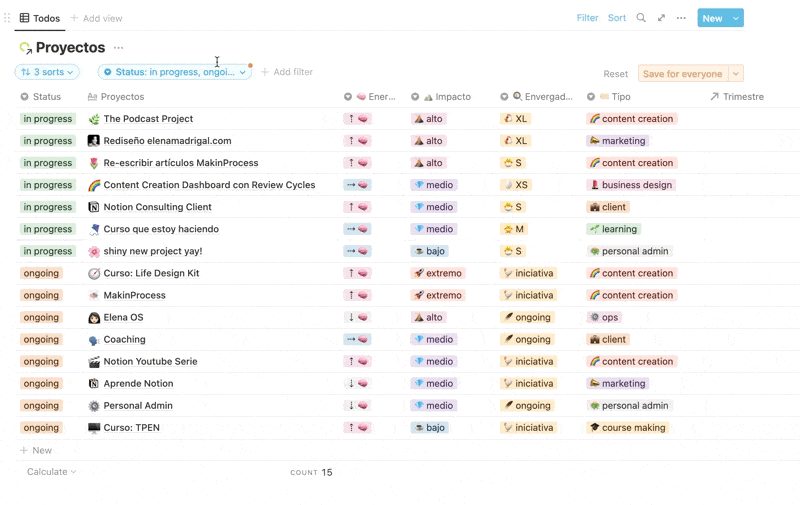Add a New row at table bottom
Viewport: 800px width, 505px height.
36,450
